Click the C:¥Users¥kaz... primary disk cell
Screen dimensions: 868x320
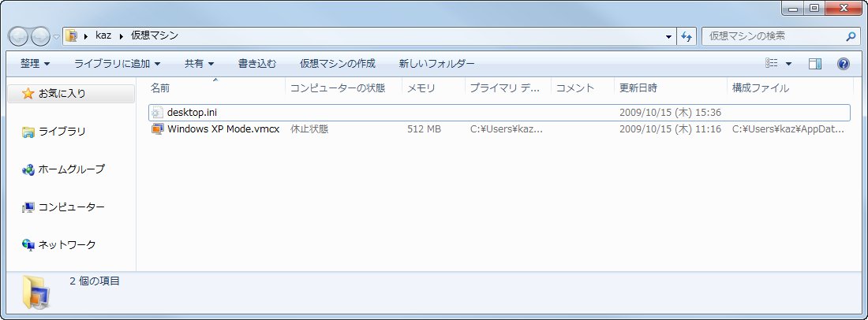[507, 129]
